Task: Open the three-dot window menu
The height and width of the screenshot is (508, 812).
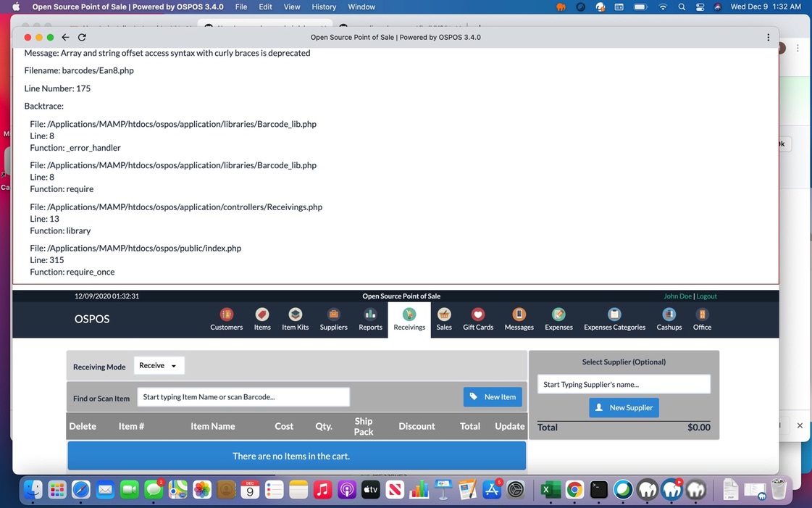Action: (x=768, y=37)
